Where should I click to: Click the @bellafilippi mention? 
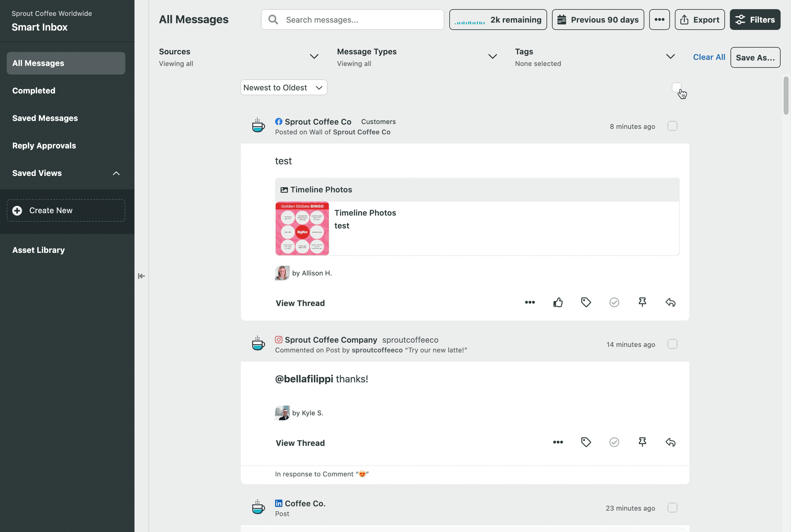[x=304, y=379]
